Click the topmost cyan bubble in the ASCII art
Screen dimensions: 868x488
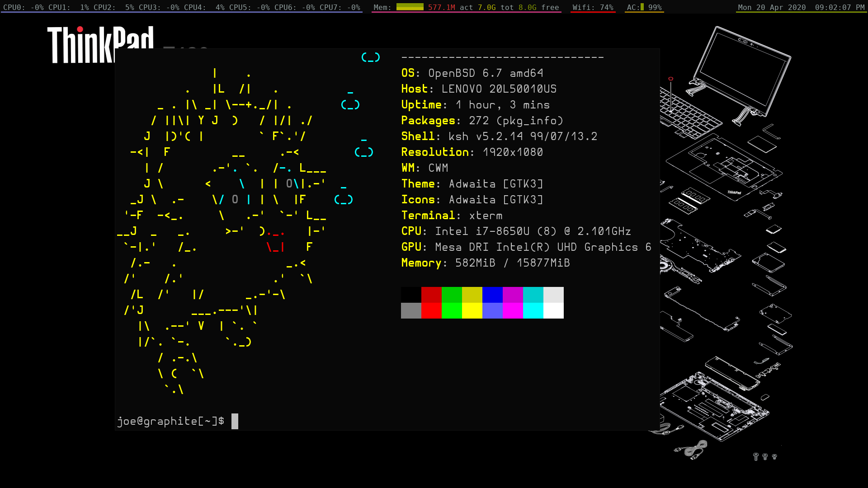(371, 57)
